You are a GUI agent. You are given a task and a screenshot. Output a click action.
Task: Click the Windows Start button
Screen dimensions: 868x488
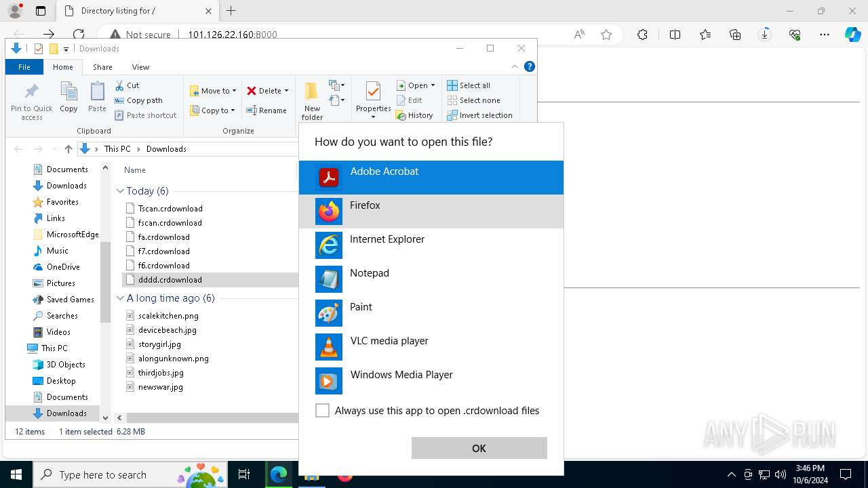click(16, 474)
